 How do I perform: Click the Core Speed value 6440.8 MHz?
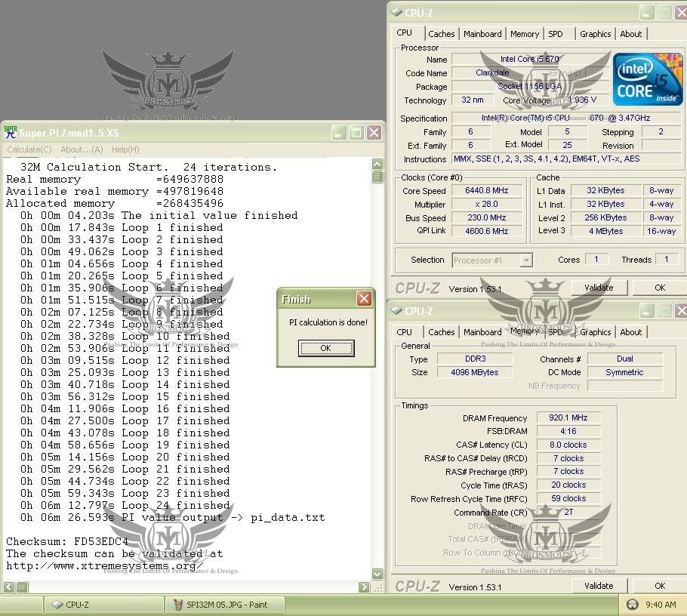486,190
